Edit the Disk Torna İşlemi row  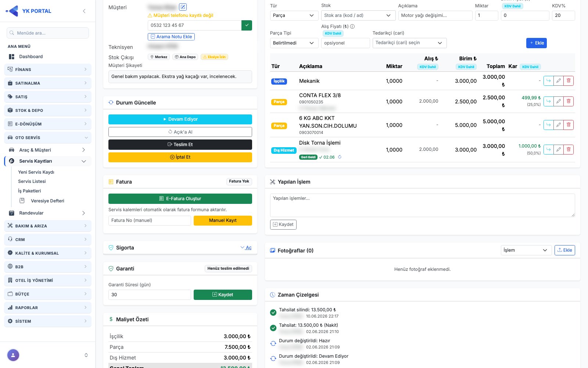click(559, 149)
